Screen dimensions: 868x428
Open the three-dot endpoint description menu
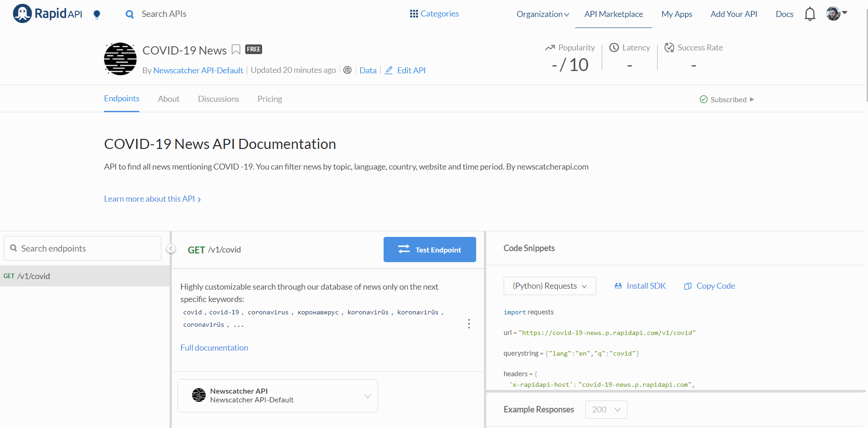tap(469, 324)
